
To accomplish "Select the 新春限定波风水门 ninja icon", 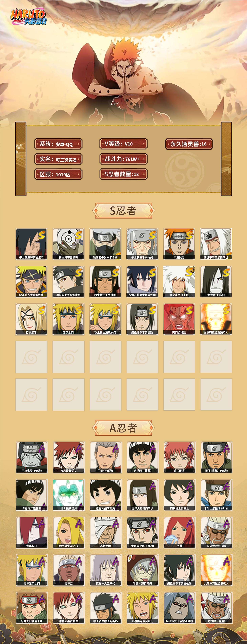I will click(x=142, y=608).
